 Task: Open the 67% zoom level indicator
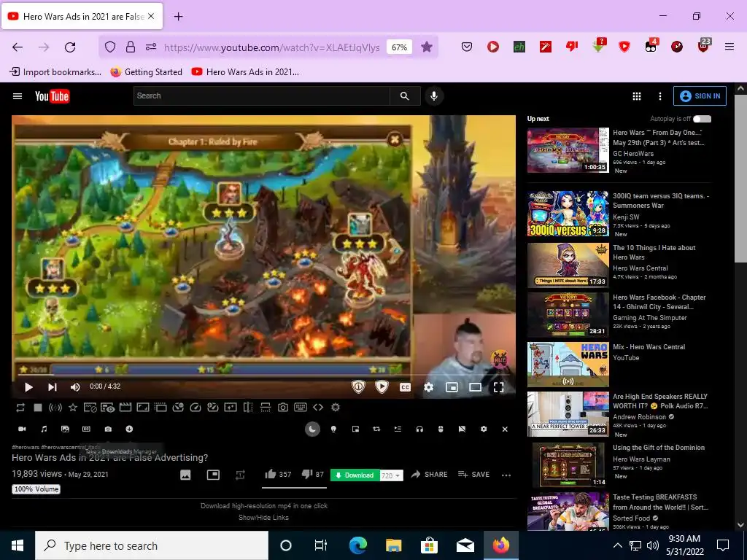point(399,47)
